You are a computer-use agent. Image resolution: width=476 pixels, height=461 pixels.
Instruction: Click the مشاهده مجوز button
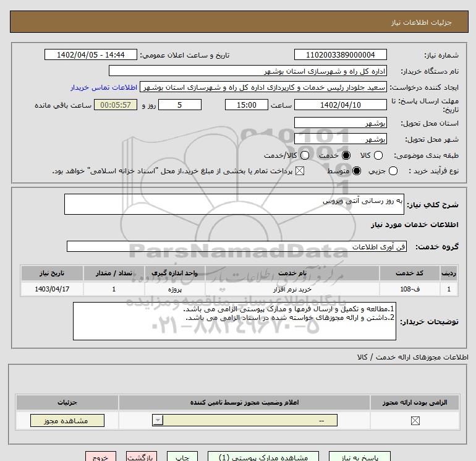click(67, 421)
